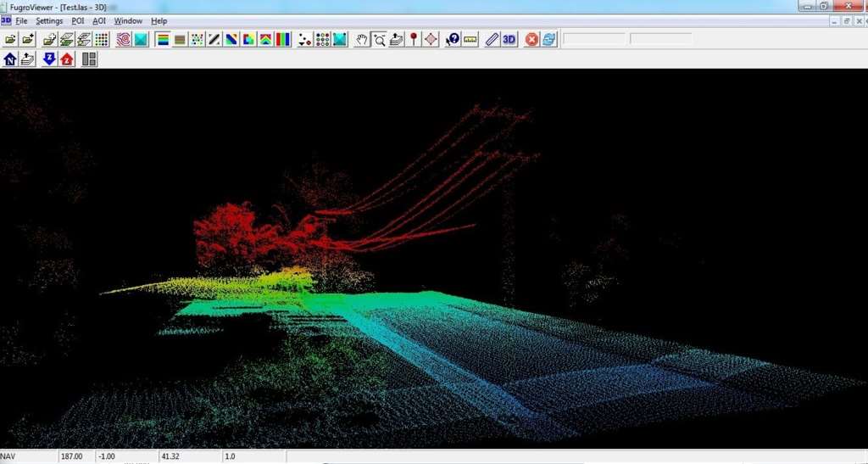Select the yellow ruler measure tool

click(470, 39)
